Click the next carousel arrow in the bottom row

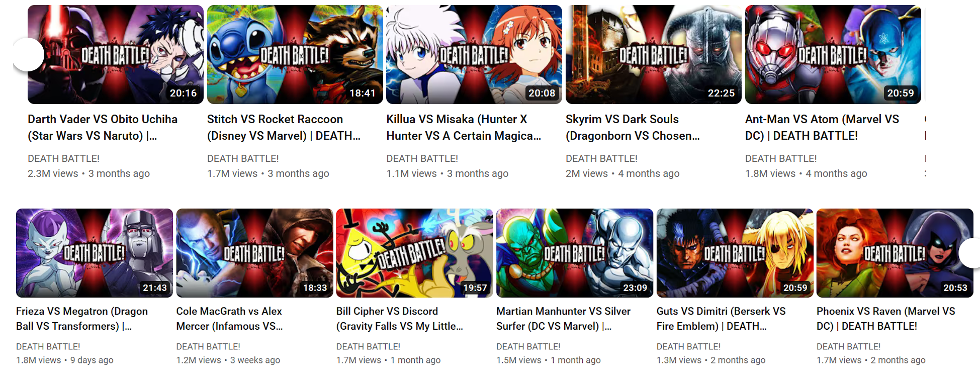(x=970, y=253)
